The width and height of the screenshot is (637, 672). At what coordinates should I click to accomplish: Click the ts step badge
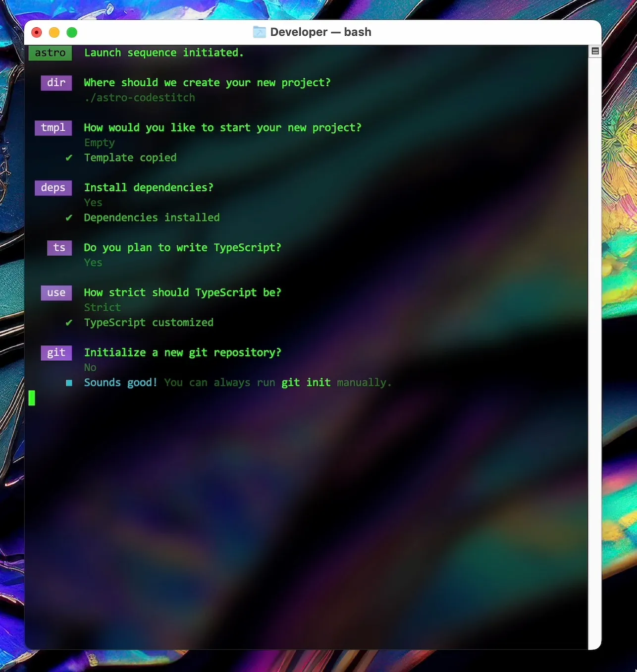click(x=59, y=248)
